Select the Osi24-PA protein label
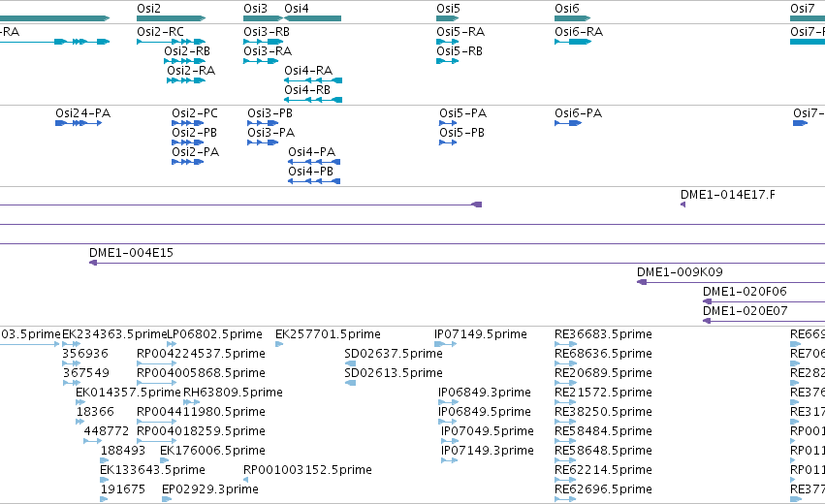Image resolution: width=825 pixels, height=504 pixels. point(83,113)
